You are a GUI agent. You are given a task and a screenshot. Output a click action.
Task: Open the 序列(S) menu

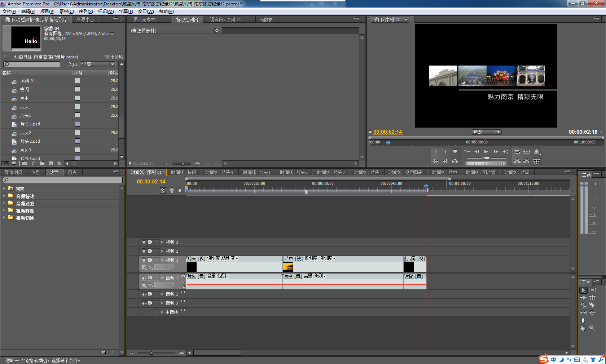pos(86,12)
